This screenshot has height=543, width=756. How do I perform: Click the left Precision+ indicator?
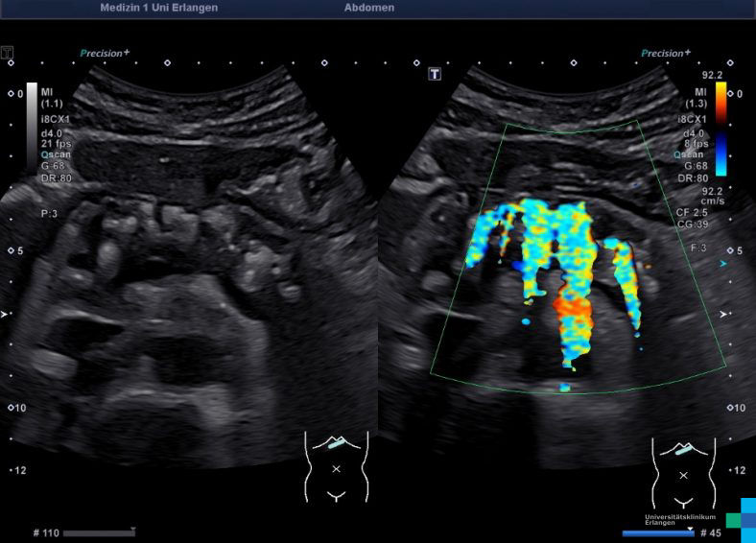[105, 54]
